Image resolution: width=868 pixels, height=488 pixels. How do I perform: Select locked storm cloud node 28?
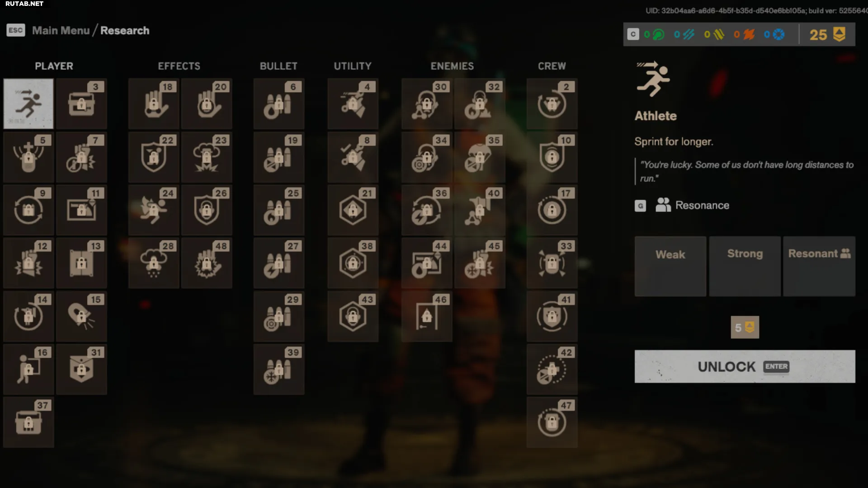coord(154,263)
